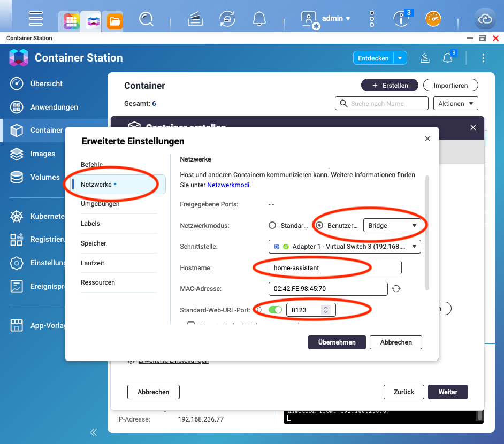The width and height of the screenshot is (504, 444).
Task: Open the Bridge network mode dropdown
Action: [x=393, y=225]
